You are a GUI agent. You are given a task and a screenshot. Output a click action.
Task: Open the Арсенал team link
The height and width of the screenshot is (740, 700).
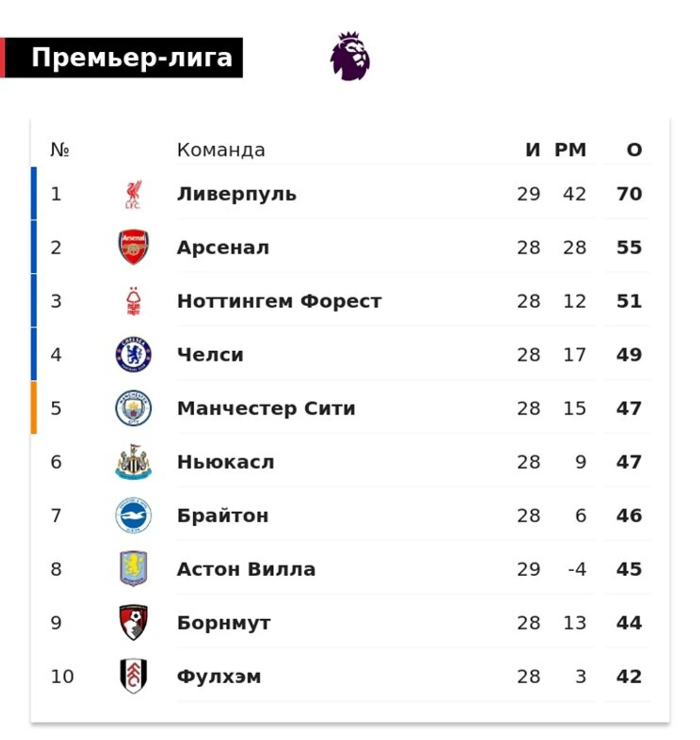pyautogui.click(x=223, y=248)
